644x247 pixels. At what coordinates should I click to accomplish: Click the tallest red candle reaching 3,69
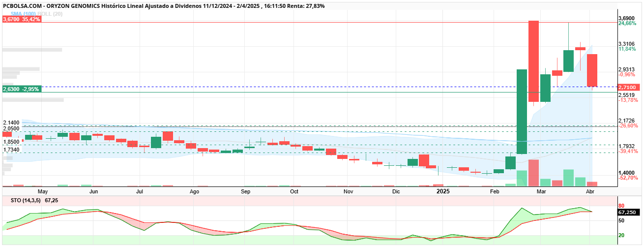533,62
